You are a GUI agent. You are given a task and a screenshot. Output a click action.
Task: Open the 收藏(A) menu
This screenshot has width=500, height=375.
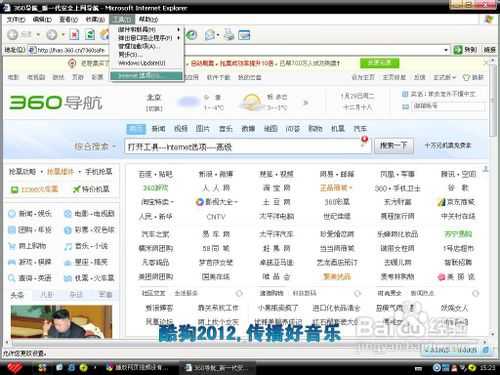tap(95, 19)
